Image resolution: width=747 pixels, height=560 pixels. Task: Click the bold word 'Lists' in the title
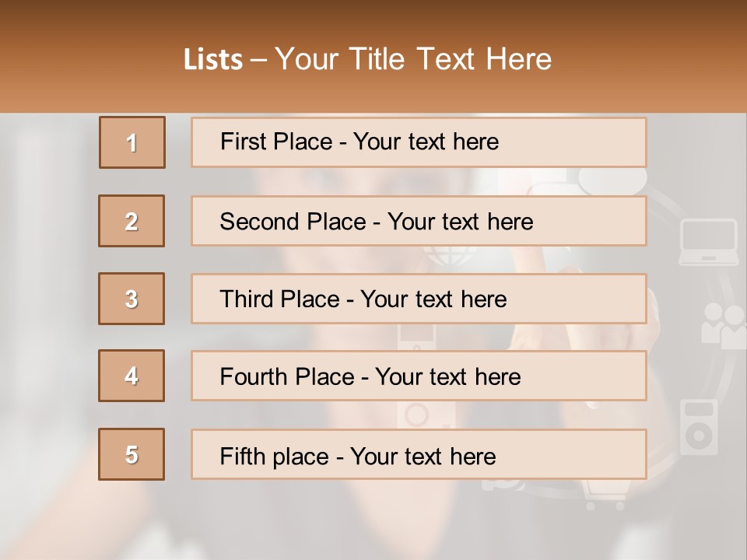point(213,60)
